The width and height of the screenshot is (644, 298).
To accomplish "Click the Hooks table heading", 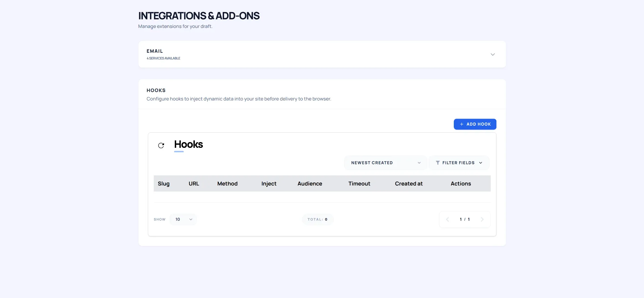I will pos(189,144).
